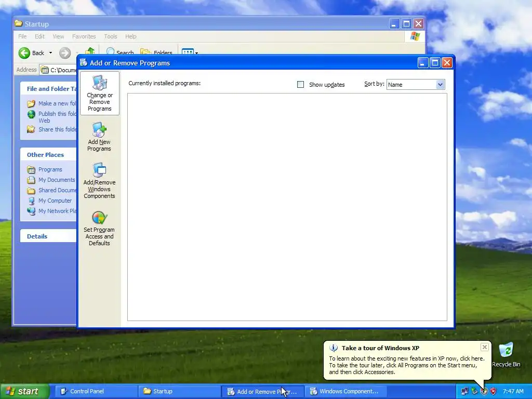The height and width of the screenshot is (399, 532).
Task: Click the Add or Remove Programs title icon
Action: (84, 62)
